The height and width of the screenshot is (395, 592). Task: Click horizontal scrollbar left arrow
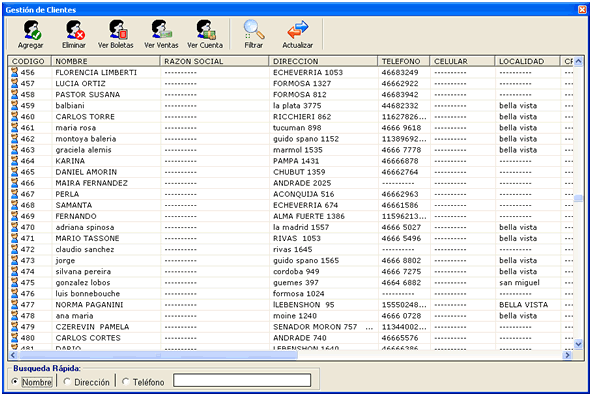13,355
